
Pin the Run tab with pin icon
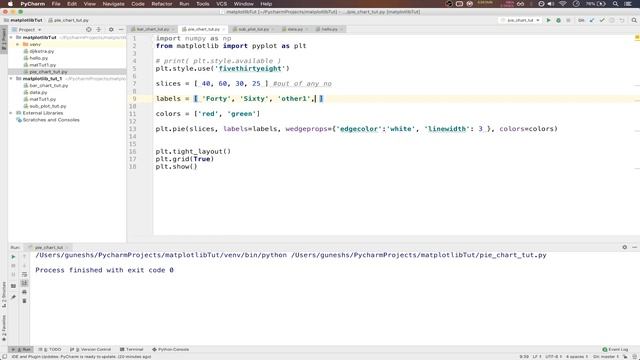click(13, 297)
